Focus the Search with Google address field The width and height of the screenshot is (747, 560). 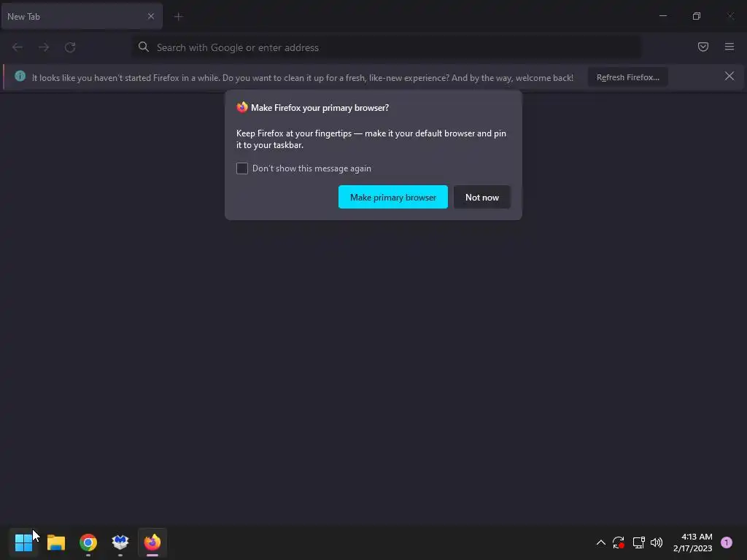(387, 47)
